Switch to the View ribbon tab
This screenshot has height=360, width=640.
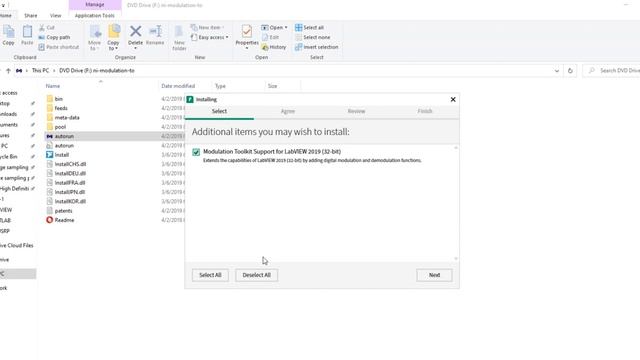pos(56,16)
